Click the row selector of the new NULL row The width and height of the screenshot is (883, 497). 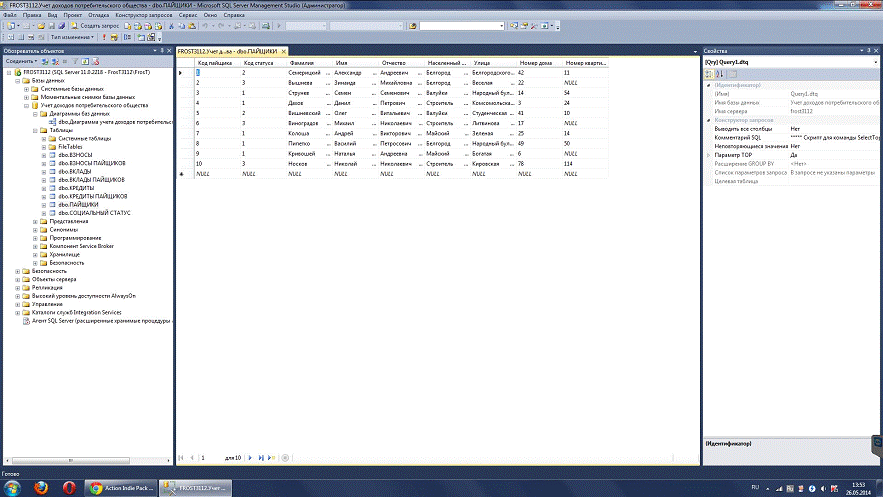tap(185, 174)
